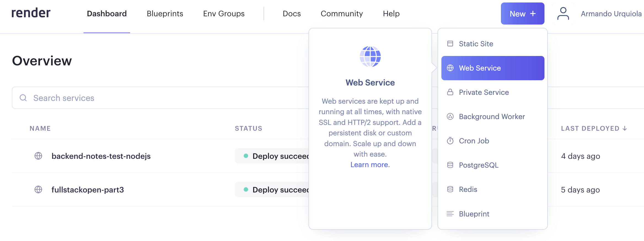Click the Private Service lock icon

click(450, 92)
